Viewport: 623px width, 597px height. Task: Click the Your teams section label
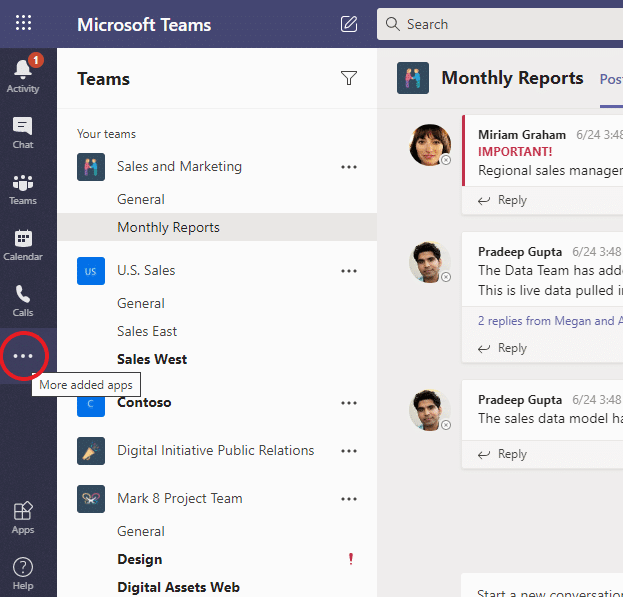click(106, 134)
